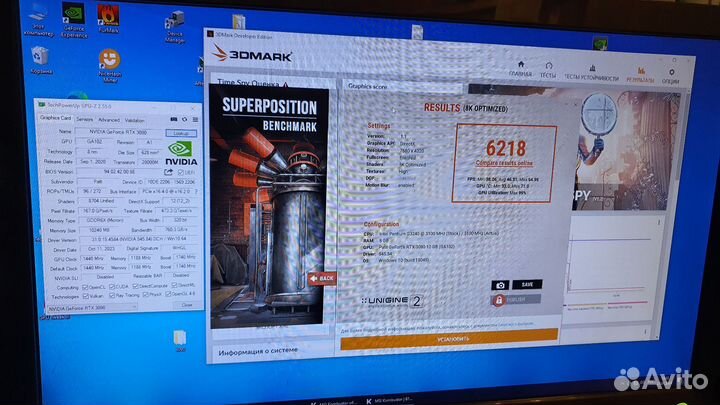This screenshot has width=720, height=405.
Task: Click the Lookup button in GPU-Z
Action: tap(180, 133)
